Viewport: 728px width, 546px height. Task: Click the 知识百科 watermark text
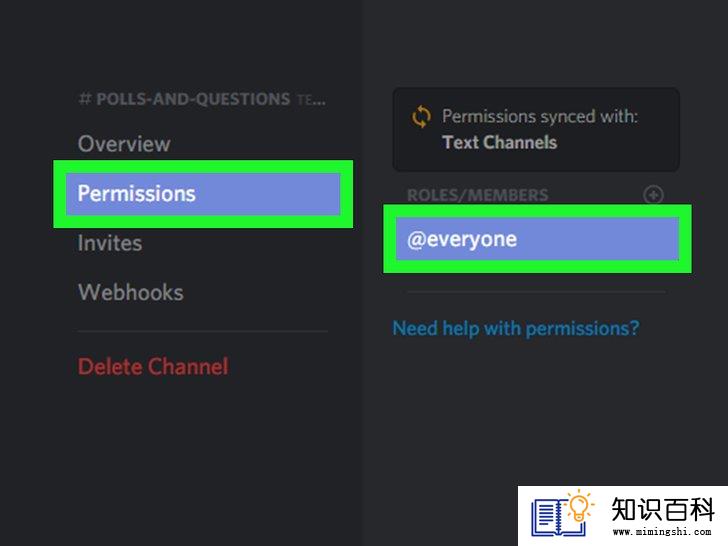pos(663,509)
